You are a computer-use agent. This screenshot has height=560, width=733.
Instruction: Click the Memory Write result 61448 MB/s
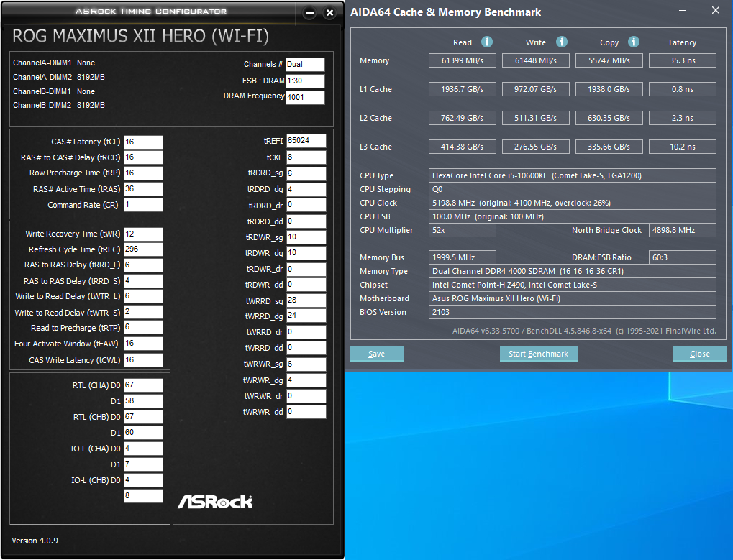536,60
